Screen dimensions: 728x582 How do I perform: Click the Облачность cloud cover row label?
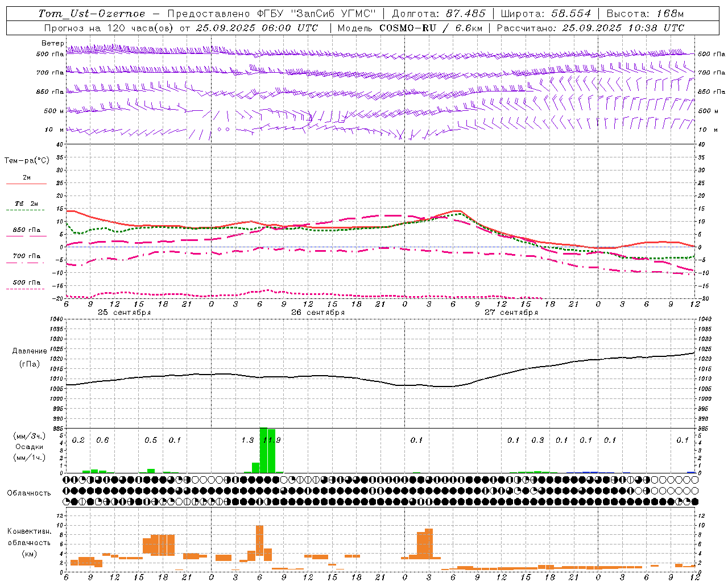point(29,493)
